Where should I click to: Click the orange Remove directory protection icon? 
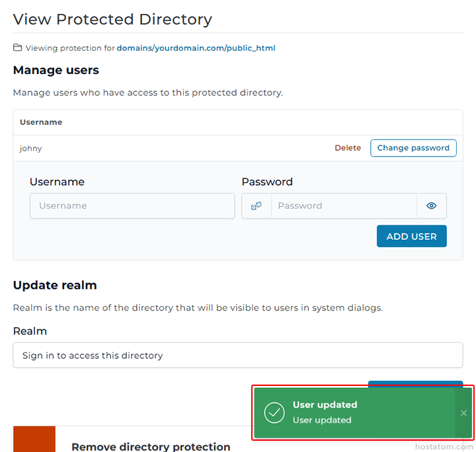point(34,439)
